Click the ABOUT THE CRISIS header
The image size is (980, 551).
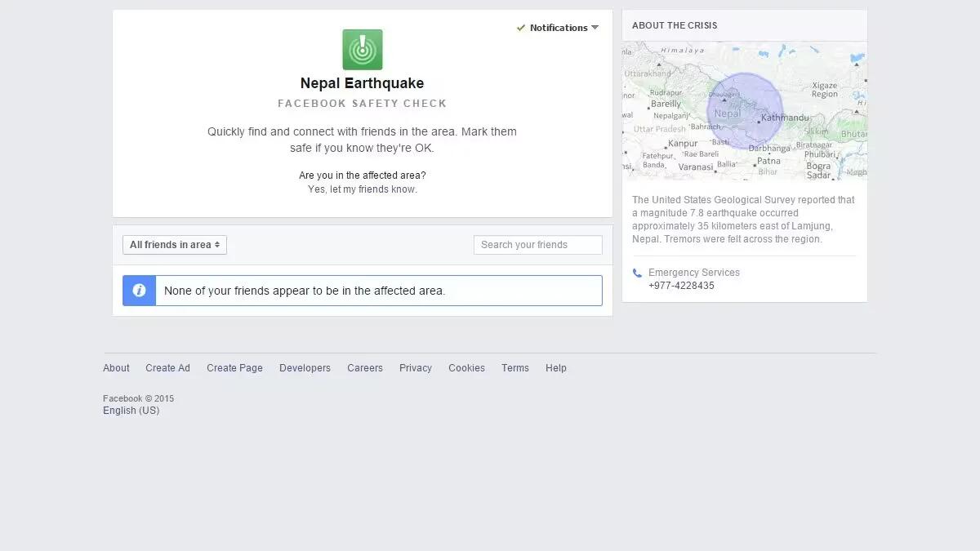(675, 25)
